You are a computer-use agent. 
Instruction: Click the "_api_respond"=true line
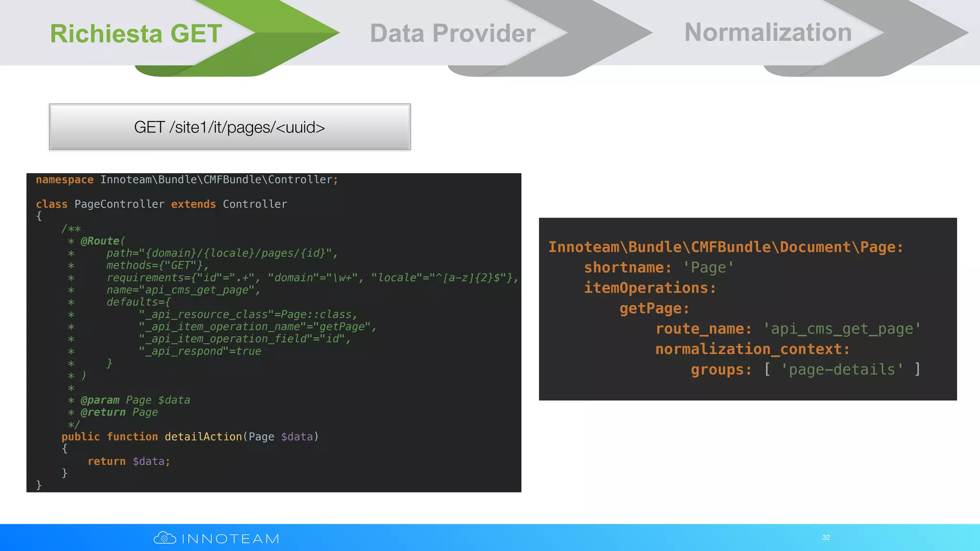click(200, 351)
